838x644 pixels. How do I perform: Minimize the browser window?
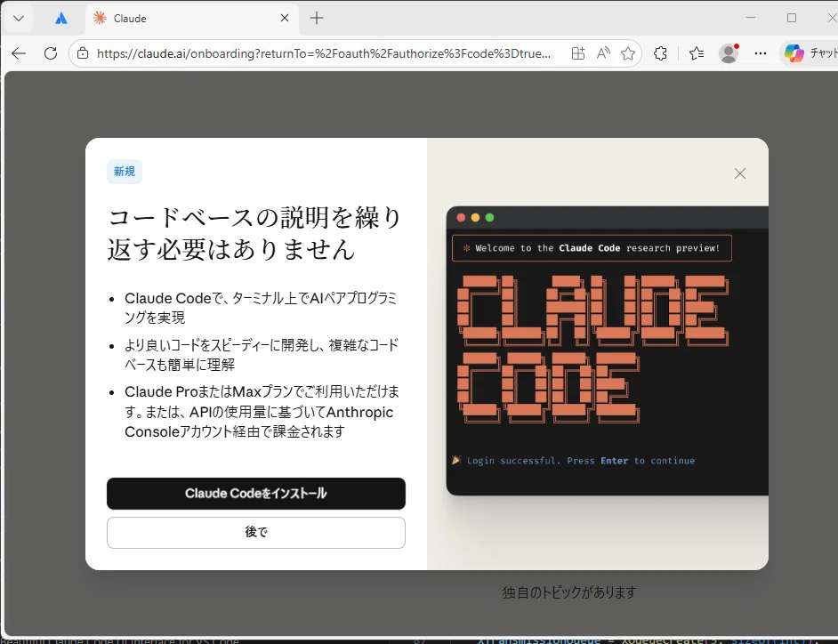(751, 18)
